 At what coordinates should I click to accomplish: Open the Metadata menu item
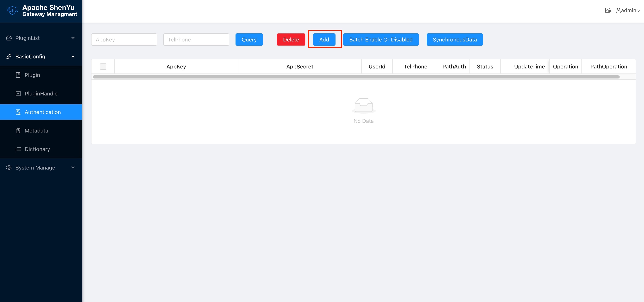pyautogui.click(x=36, y=131)
